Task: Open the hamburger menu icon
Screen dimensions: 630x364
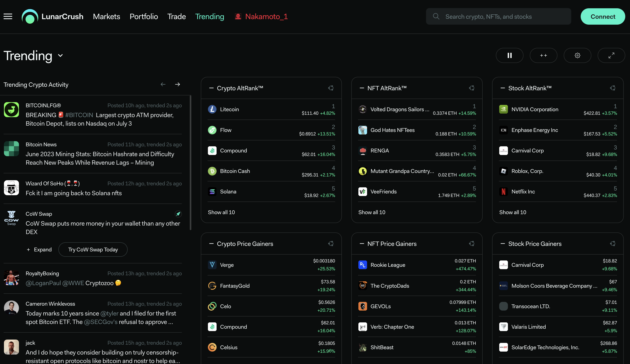Action: 8,17
